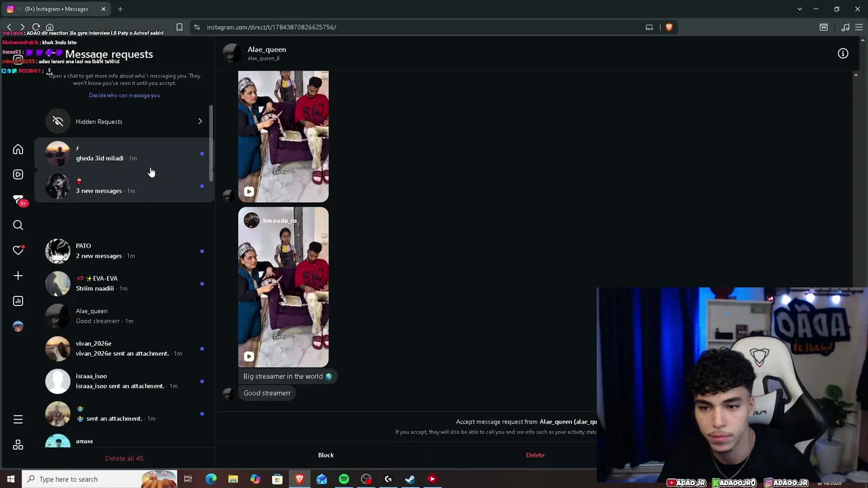
Task: Open the Brave browser main menu
Action: 859,27
